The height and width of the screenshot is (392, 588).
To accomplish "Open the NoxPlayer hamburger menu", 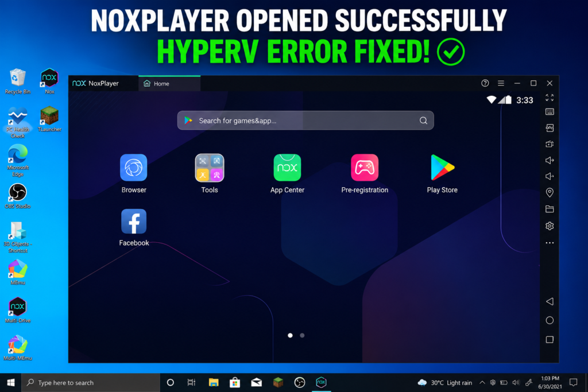I will tap(501, 83).
